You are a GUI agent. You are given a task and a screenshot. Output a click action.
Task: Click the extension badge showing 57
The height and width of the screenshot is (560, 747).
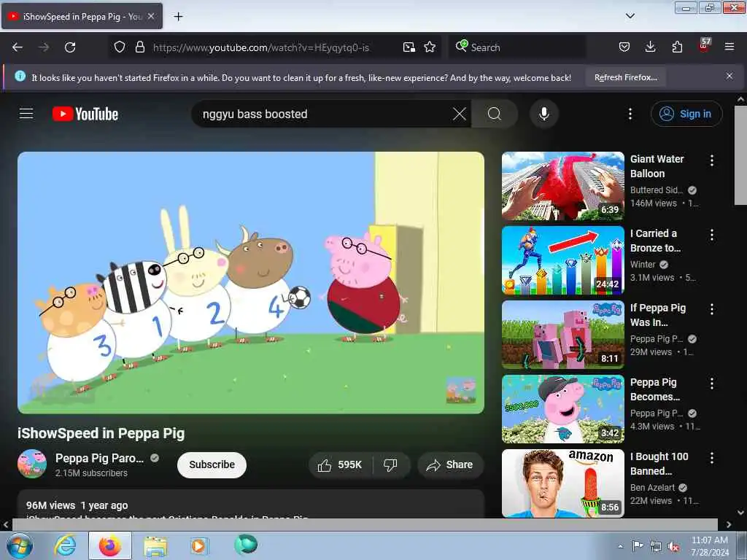point(705,45)
